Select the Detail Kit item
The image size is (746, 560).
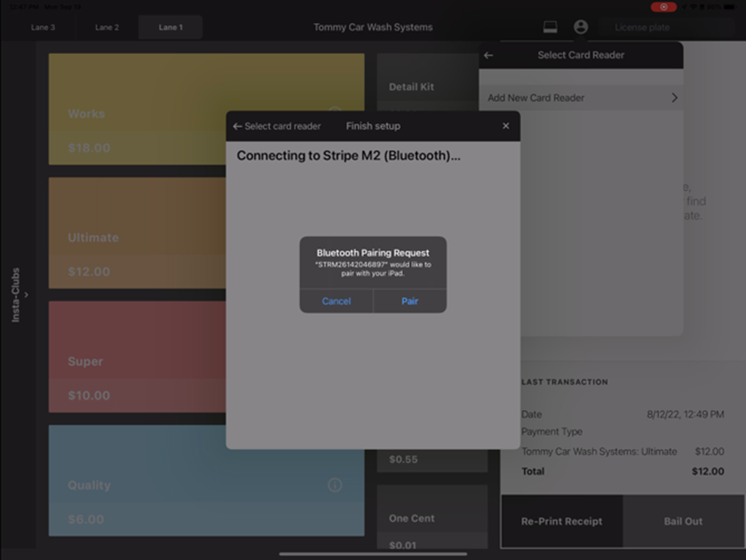coord(428,82)
